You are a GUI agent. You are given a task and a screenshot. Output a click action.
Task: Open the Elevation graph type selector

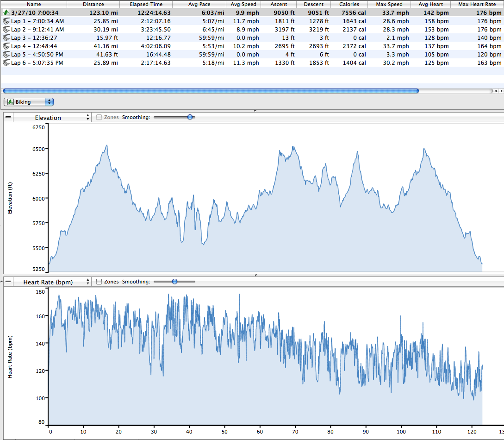(52, 118)
